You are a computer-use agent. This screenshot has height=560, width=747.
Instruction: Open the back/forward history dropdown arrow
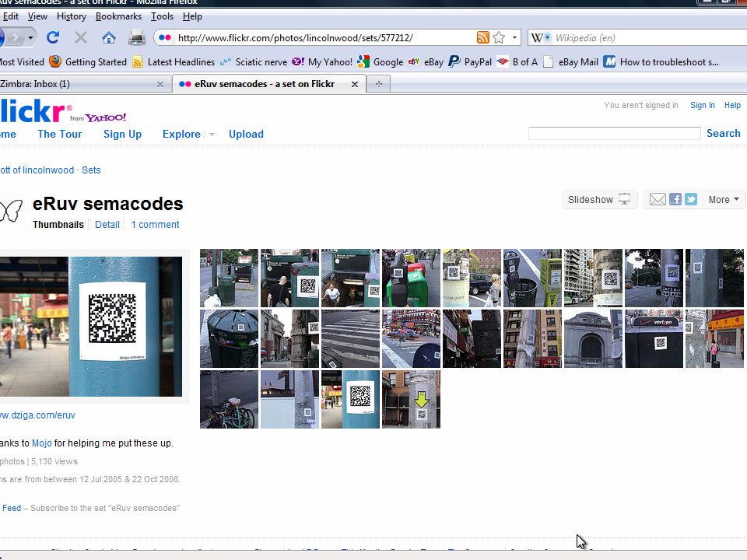pyautogui.click(x=30, y=37)
